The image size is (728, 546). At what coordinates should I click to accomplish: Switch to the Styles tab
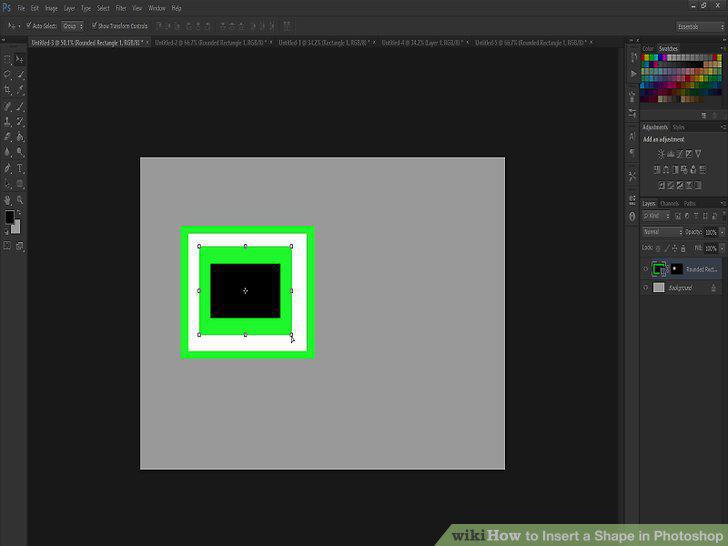[x=679, y=127]
